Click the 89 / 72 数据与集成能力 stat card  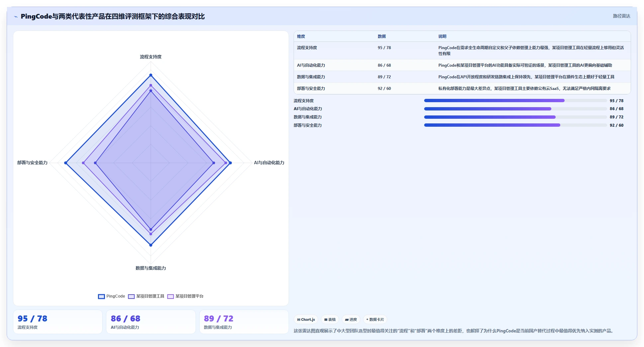[x=244, y=322]
